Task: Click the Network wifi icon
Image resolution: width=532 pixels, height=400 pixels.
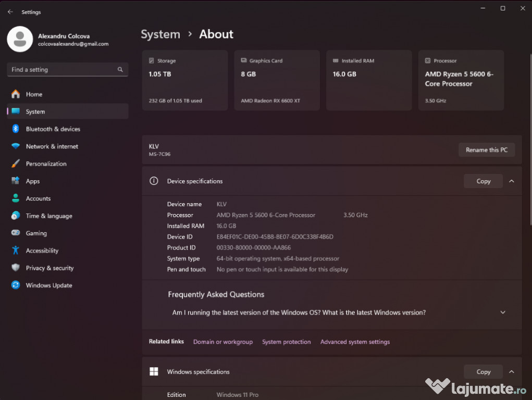Action: click(x=16, y=146)
